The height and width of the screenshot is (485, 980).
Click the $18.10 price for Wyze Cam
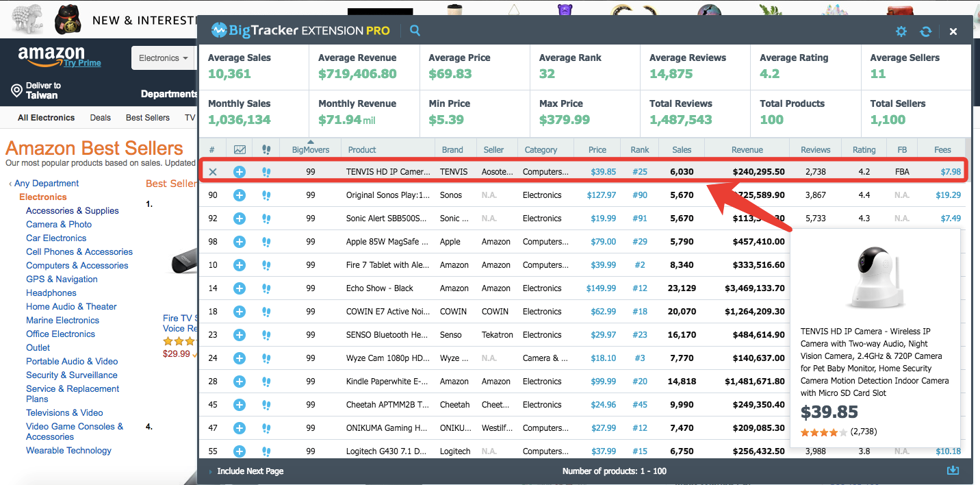(x=604, y=358)
